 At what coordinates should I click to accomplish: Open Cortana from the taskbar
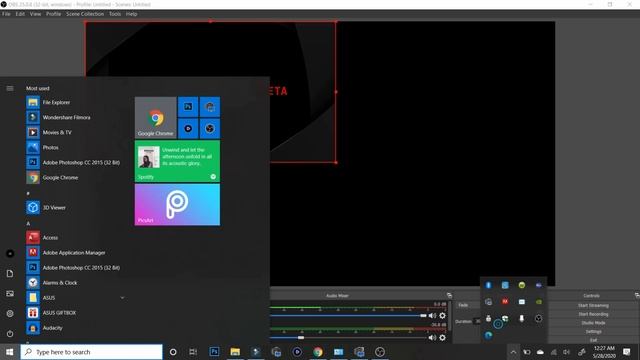click(173, 352)
